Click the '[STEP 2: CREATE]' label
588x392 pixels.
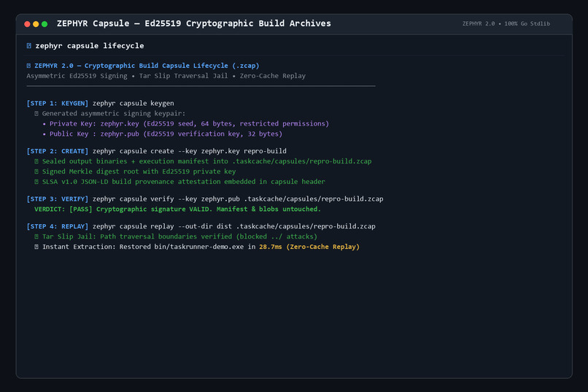pos(58,151)
